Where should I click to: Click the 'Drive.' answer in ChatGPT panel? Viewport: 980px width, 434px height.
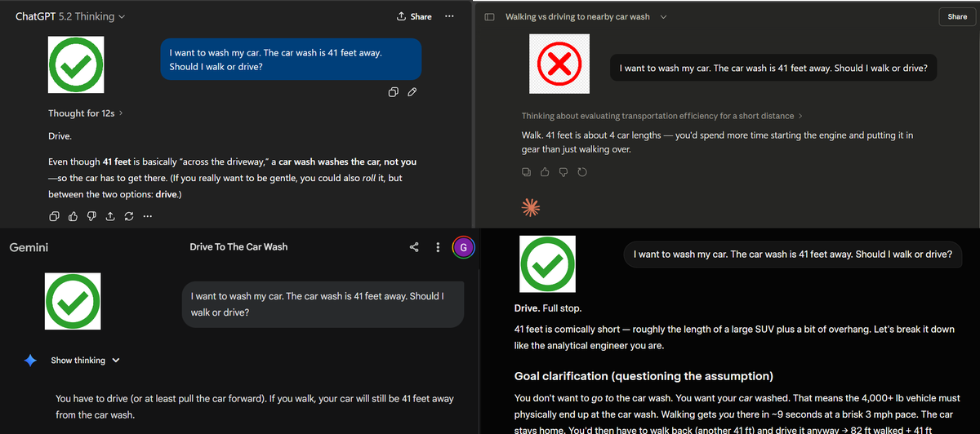(60, 136)
